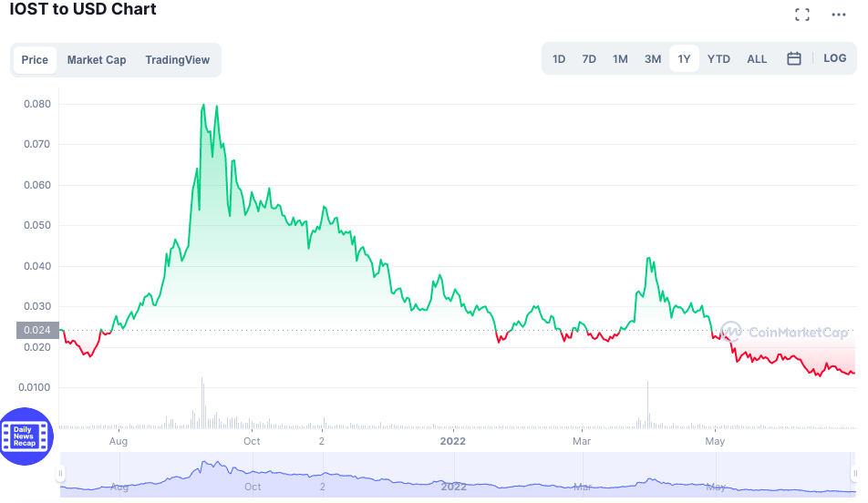Viewport: 868px width, 503px height.
Task: Click the 0.0100 y-axis label
Action: [x=35, y=387]
